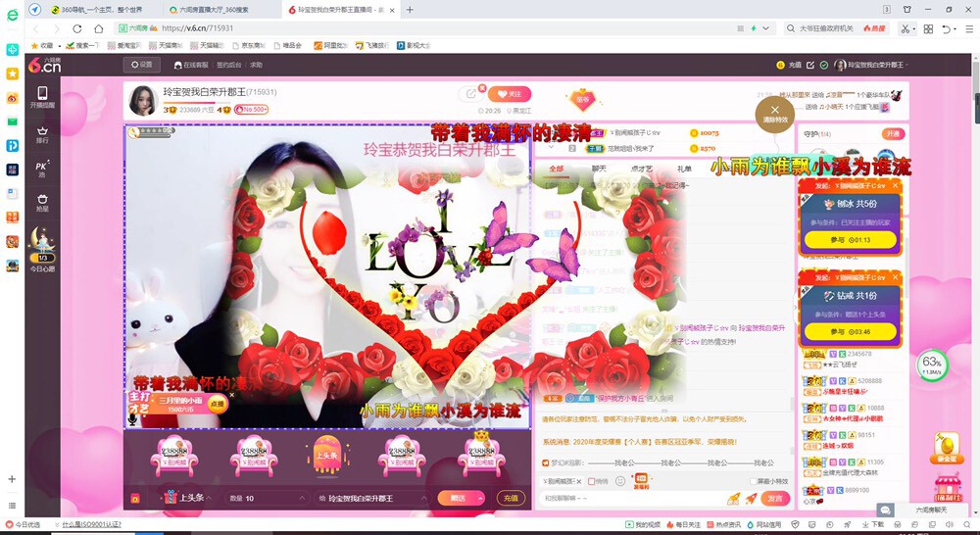This screenshot has height=535, width=980.
Task: Open the PK icon in left sidebar
Action: click(x=42, y=169)
